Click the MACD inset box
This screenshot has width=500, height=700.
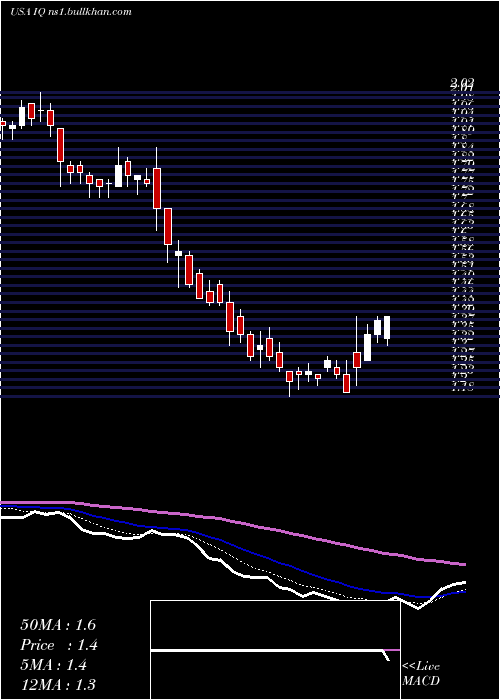coord(275,650)
